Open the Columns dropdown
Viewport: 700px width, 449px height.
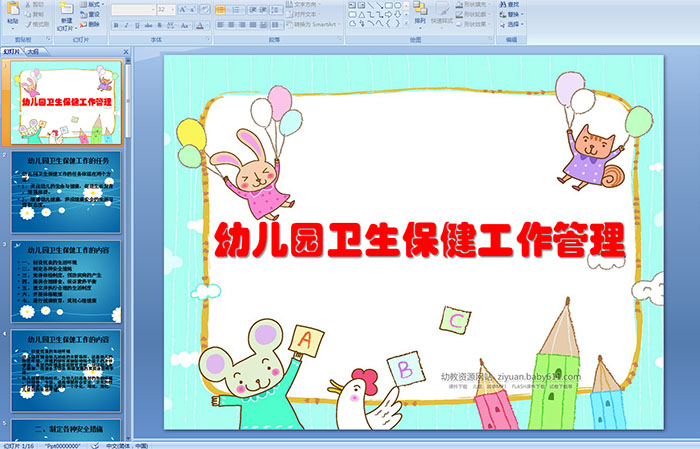pyautogui.click(x=277, y=25)
